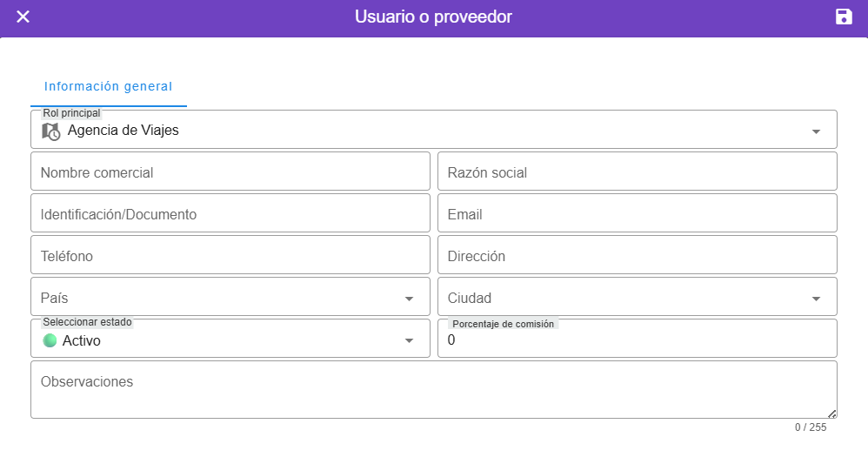Click the Usuario o proveedor title
The height and width of the screenshot is (464, 868).
[433, 17]
